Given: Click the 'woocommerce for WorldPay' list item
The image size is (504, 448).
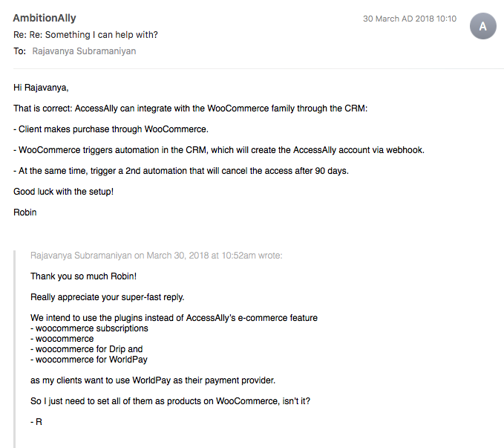Looking at the screenshot, I should pyautogui.click(x=89, y=360).
